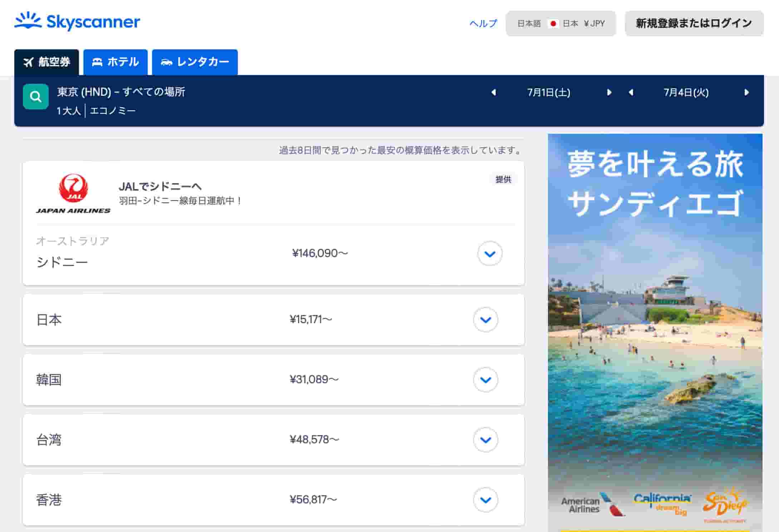Screen dimensions: 779x532
Task: Expand the シドニー row chevron
Action: 490,253
